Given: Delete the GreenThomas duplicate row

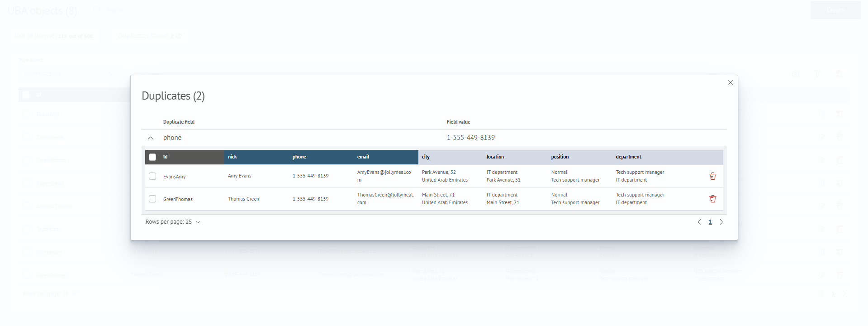Looking at the screenshot, I should [712, 199].
